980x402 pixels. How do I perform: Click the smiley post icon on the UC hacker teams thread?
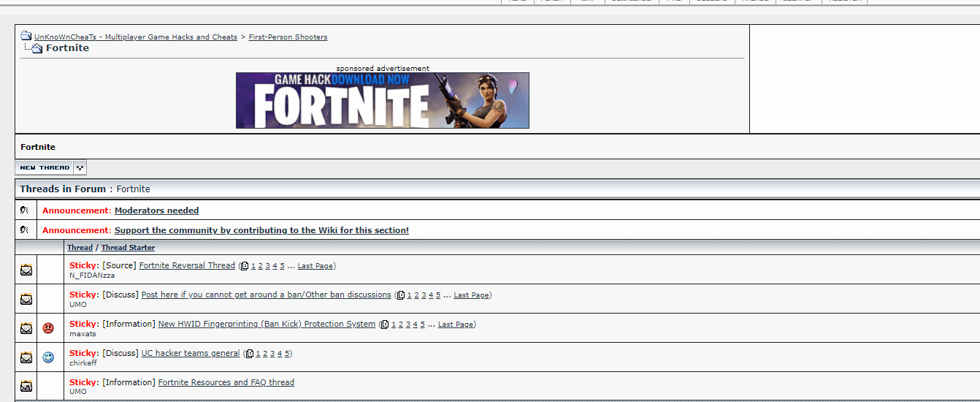[x=48, y=357]
